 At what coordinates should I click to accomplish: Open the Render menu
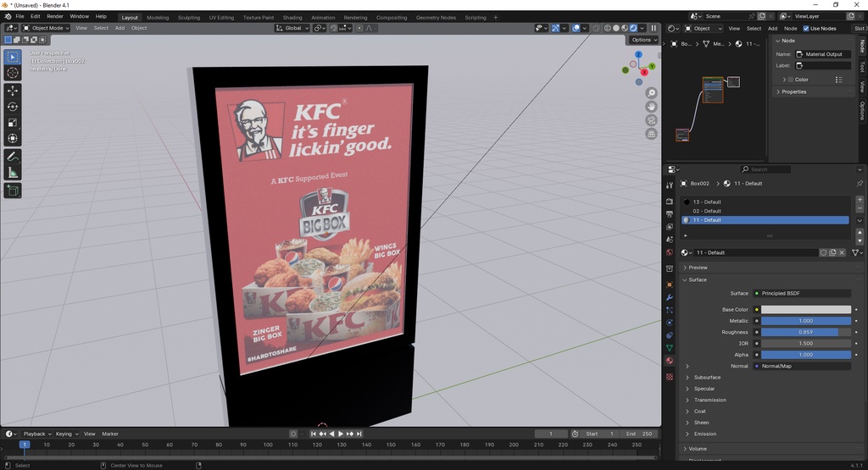pyautogui.click(x=54, y=16)
